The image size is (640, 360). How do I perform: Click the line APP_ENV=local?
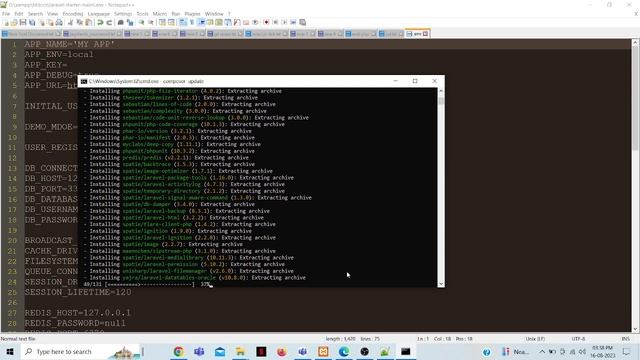[x=59, y=54]
